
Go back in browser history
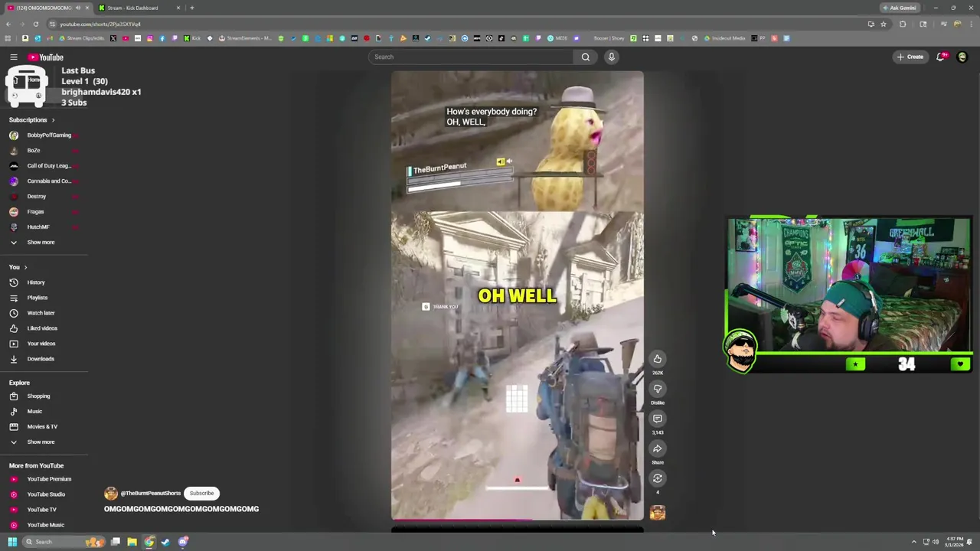pos(8,24)
